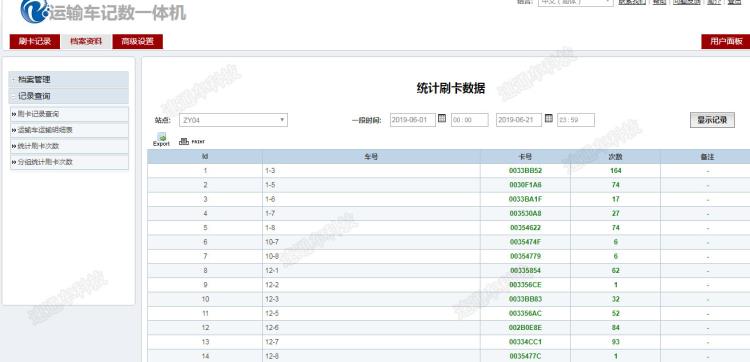Click vehicle number 10-8
This screenshot has width=750, height=362.
click(x=272, y=256)
